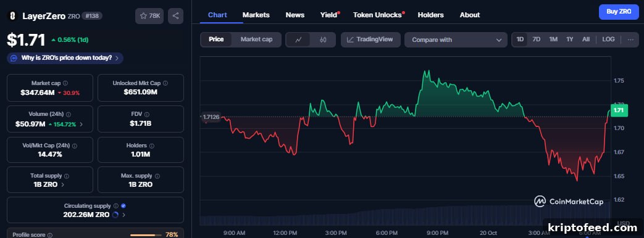The height and width of the screenshot is (238, 644).
Task: Click the Circulating supply info icon
Action: tap(116, 206)
